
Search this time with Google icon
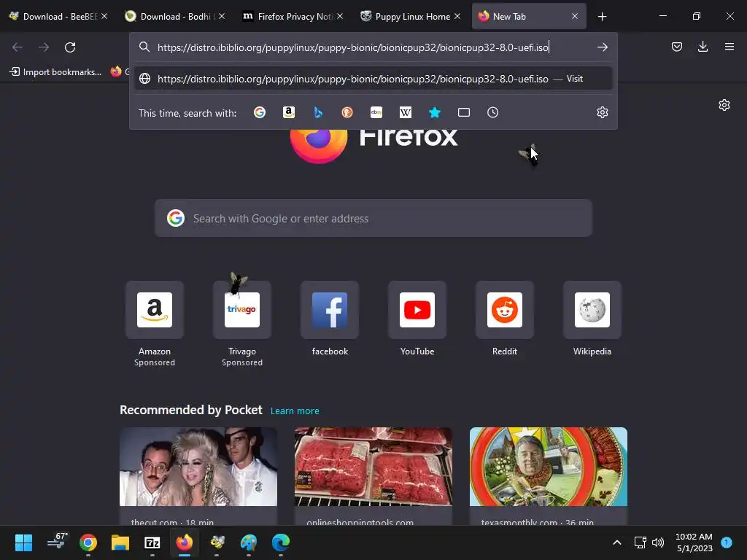point(260,112)
